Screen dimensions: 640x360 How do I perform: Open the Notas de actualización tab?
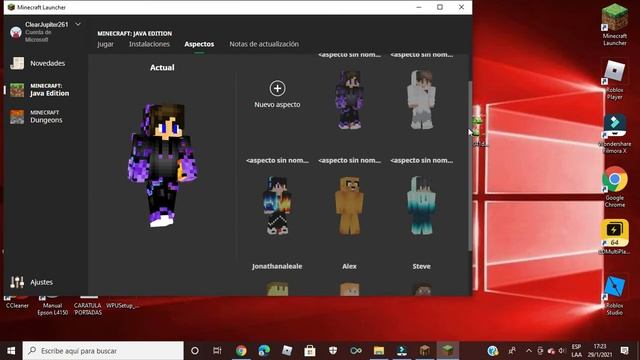pyautogui.click(x=264, y=44)
